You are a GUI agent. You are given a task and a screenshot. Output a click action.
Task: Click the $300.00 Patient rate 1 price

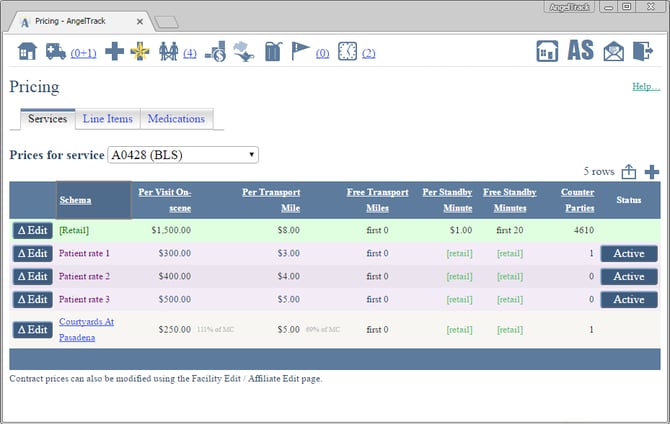point(174,253)
